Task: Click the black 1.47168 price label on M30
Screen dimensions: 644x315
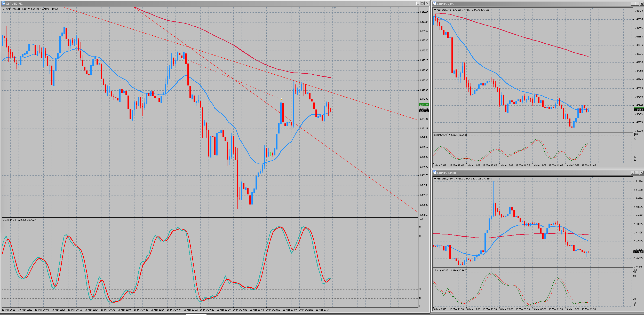Action: click(x=638, y=252)
